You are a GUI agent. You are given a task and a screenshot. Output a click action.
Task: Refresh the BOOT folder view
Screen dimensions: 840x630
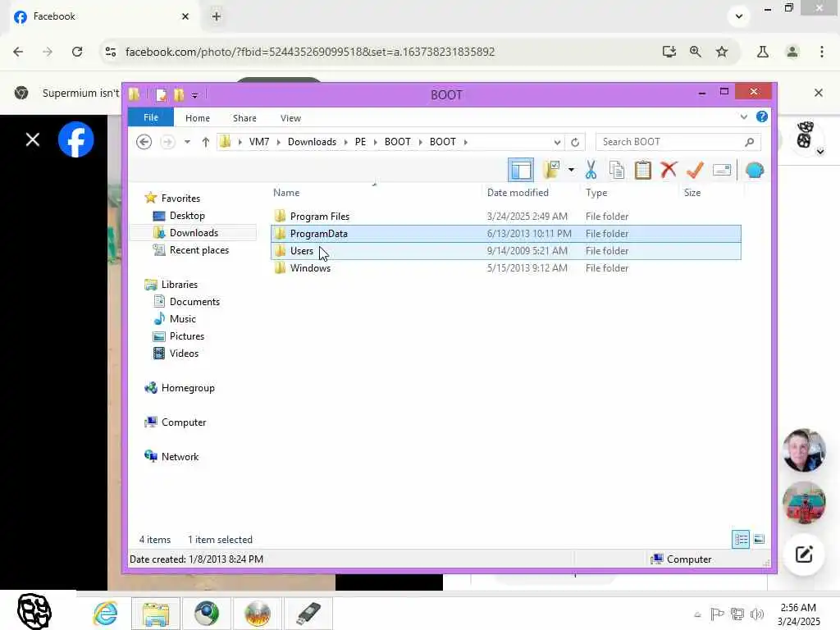point(575,142)
